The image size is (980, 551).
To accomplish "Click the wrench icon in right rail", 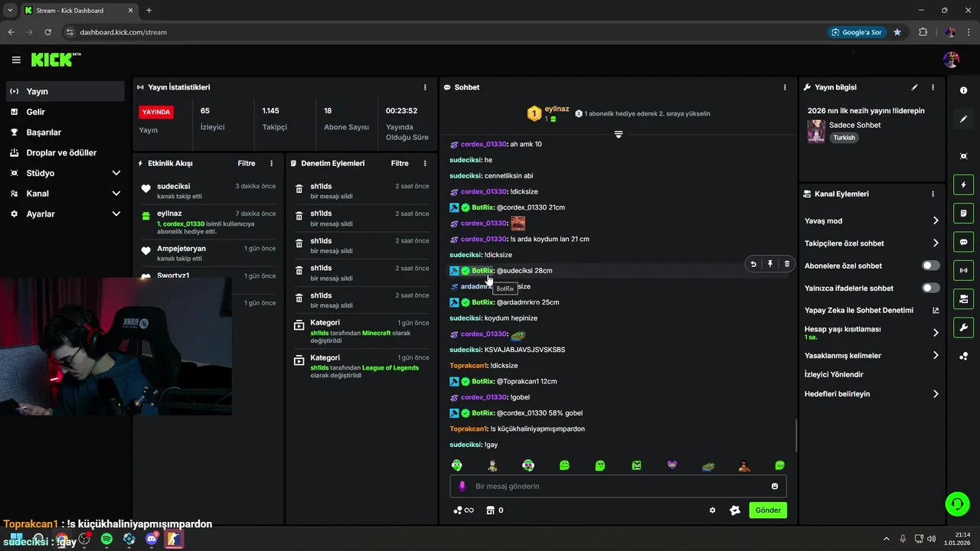I will [963, 328].
